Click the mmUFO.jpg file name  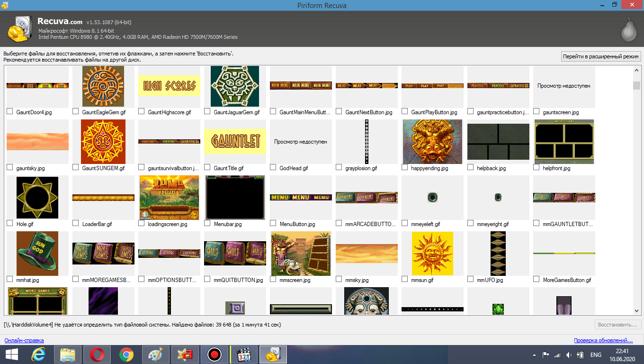tap(490, 280)
